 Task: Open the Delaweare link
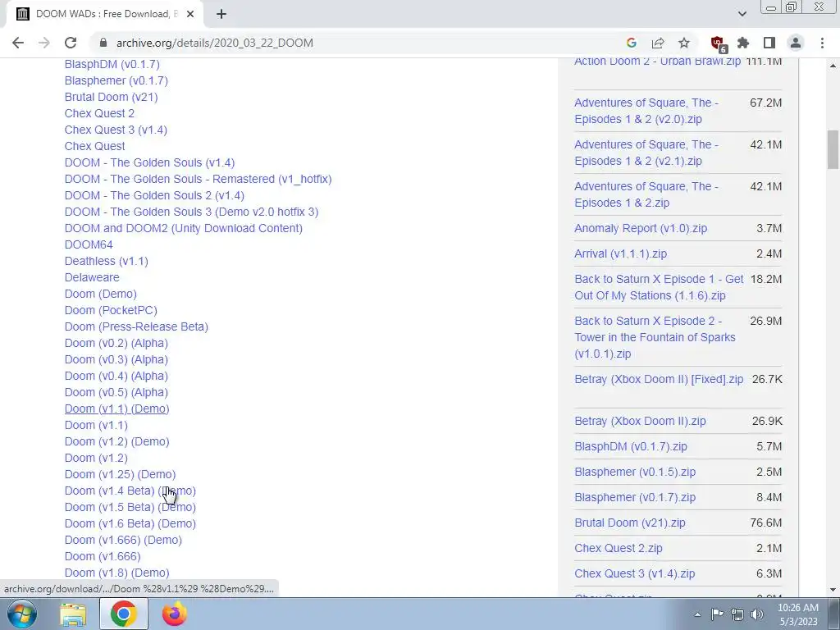pyautogui.click(x=92, y=277)
